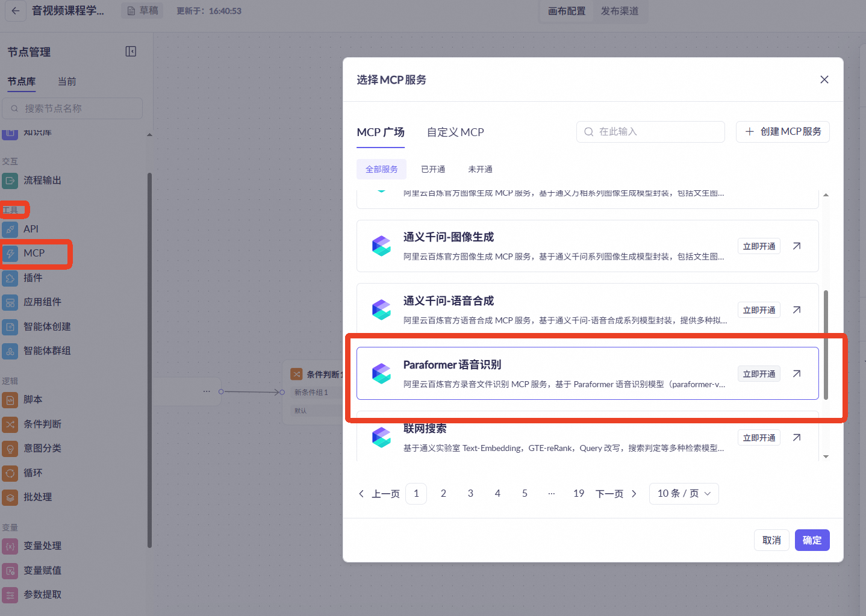Screen dimensions: 866x616
Task: Filter by 已开通 services
Action: click(433, 169)
